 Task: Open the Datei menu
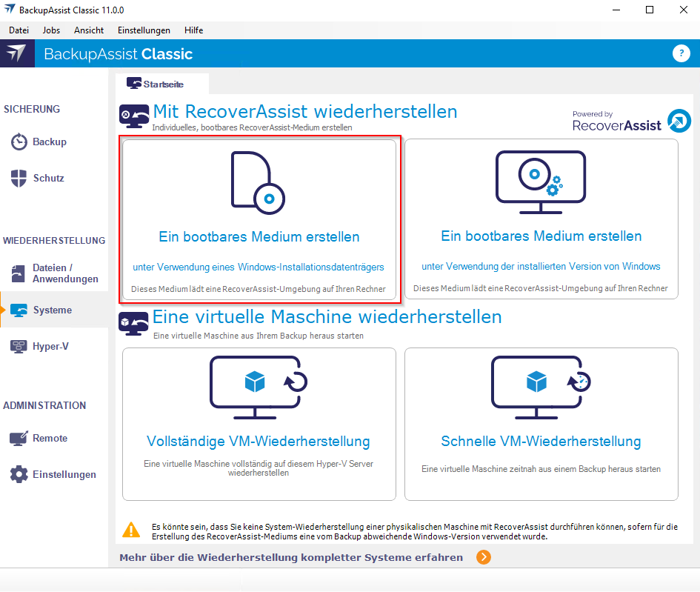point(19,30)
